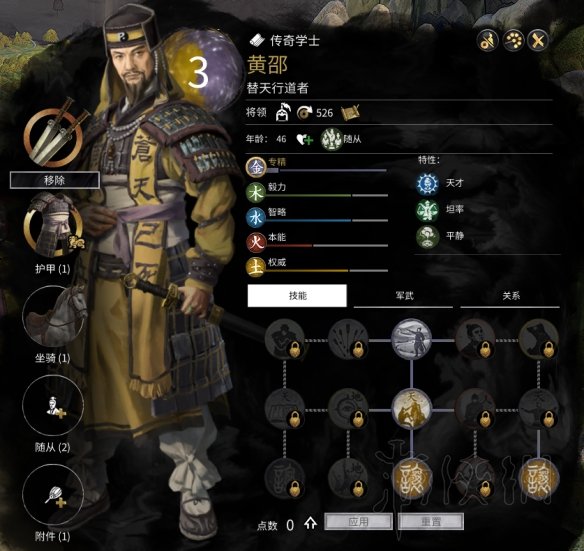Click the 平静 trait icon
This screenshot has width=584, height=551.
(x=428, y=236)
